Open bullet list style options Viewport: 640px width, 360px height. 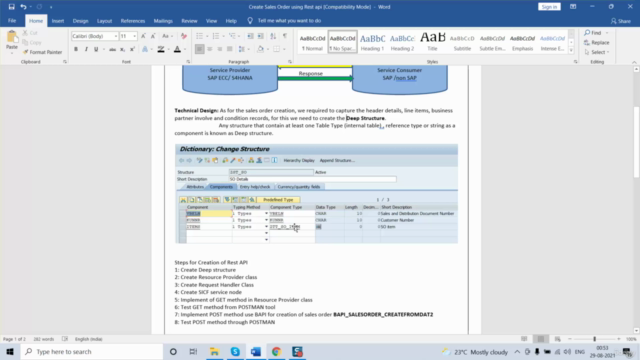[x=207, y=36]
